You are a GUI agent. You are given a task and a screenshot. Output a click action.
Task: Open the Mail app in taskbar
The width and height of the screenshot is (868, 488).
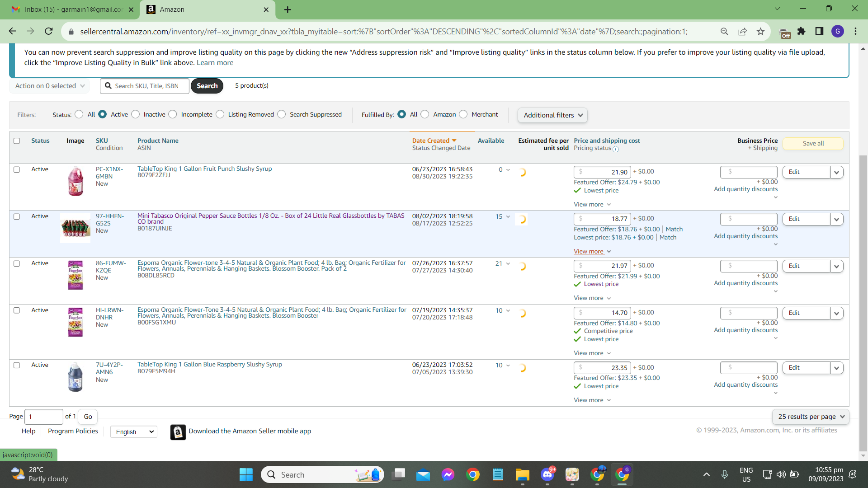pos(423,474)
